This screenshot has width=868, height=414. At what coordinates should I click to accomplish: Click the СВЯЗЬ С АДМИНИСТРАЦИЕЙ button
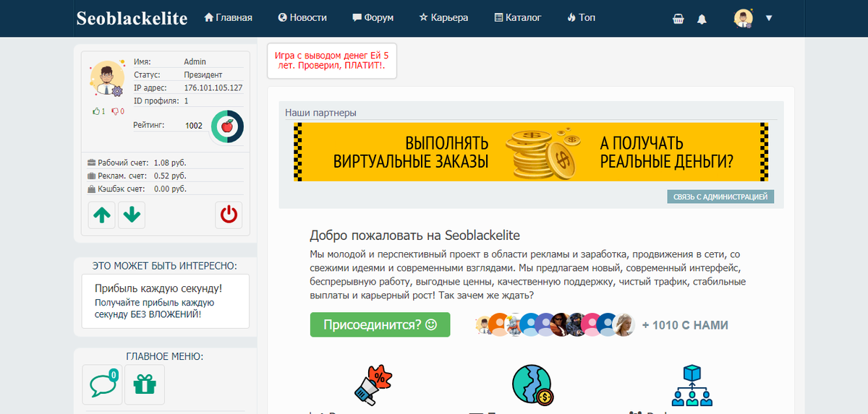720,197
